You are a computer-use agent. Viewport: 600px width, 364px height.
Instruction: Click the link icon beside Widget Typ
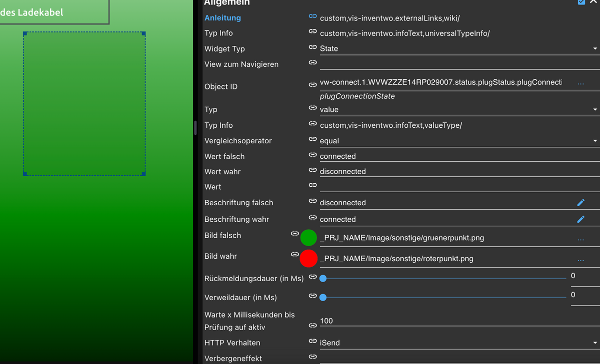click(312, 47)
